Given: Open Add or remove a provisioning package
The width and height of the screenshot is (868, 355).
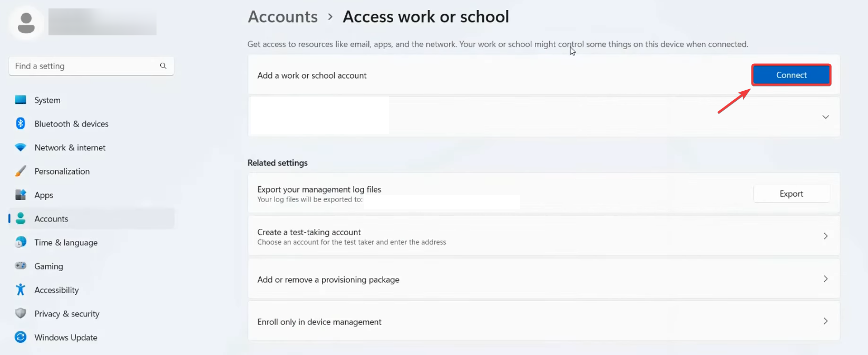Looking at the screenshot, I should coord(543,279).
